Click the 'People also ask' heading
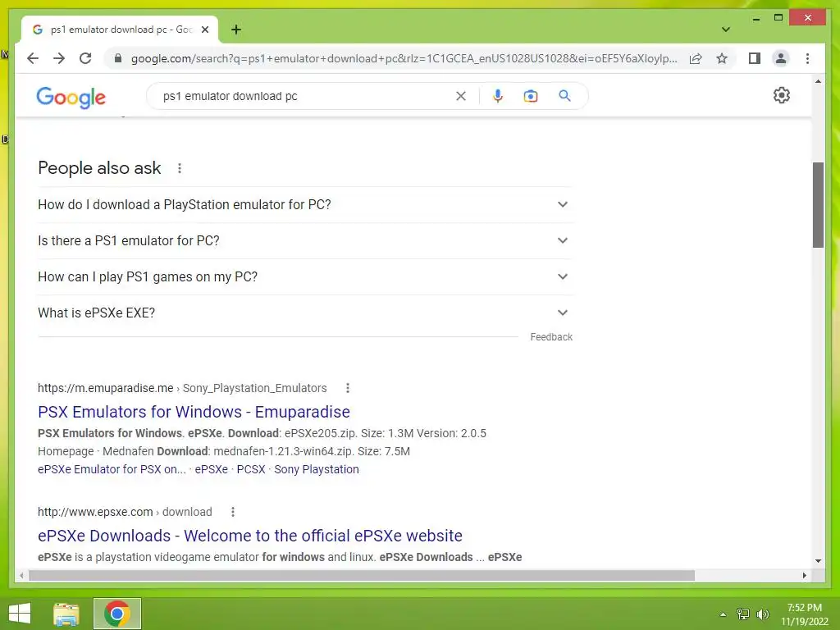 [99, 167]
